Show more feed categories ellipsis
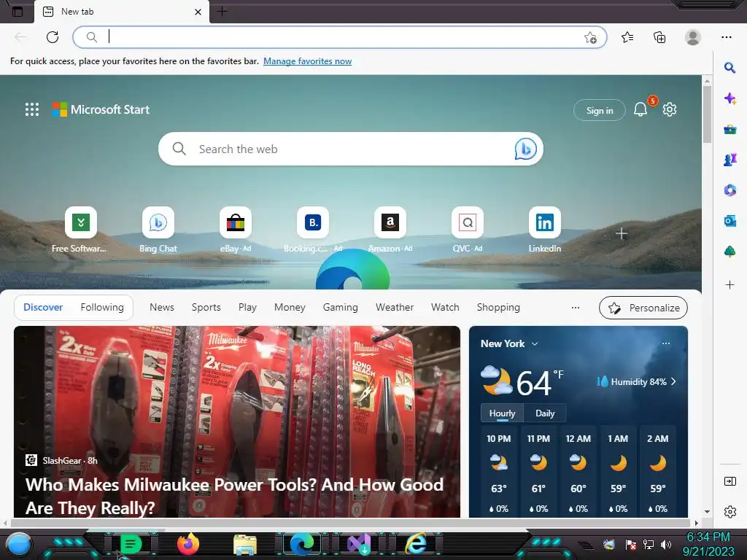The height and width of the screenshot is (560, 747). [576, 308]
